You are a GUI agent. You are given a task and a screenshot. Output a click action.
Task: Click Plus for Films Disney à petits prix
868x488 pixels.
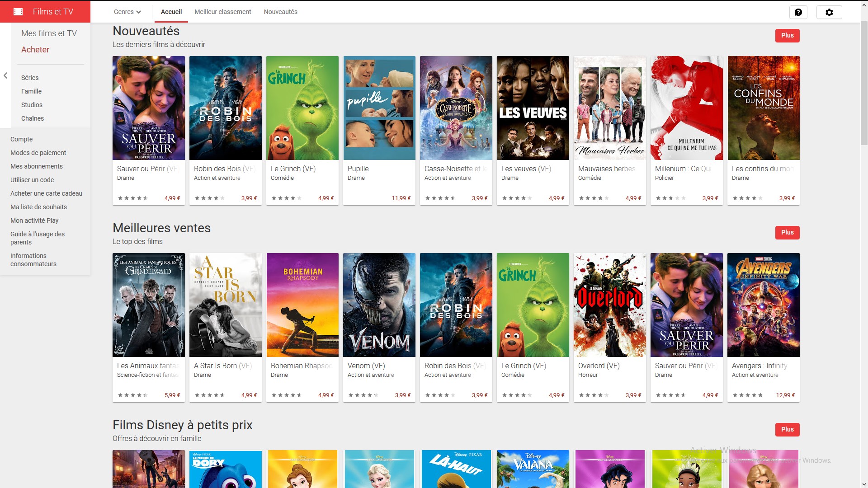[787, 430]
